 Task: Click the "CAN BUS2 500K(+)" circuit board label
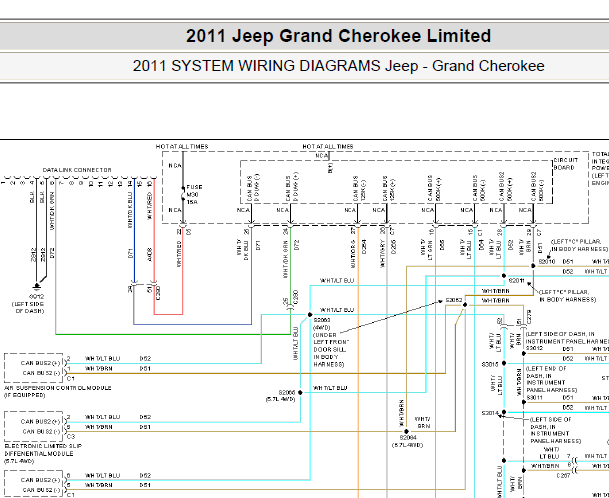506,187
